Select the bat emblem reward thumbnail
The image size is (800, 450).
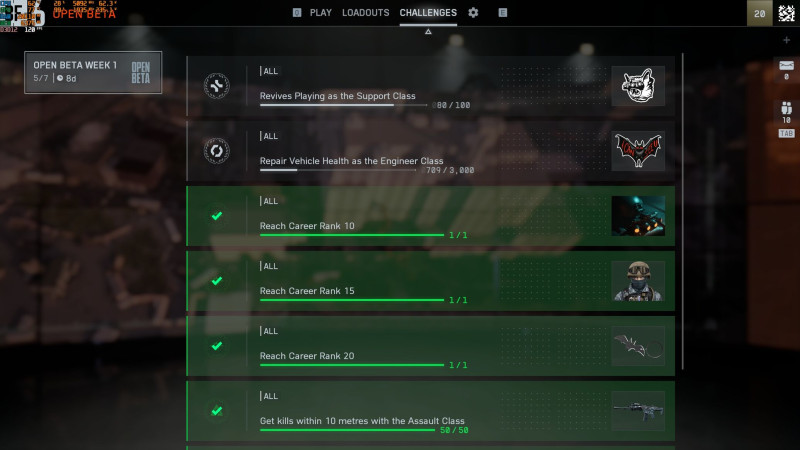point(638,151)
